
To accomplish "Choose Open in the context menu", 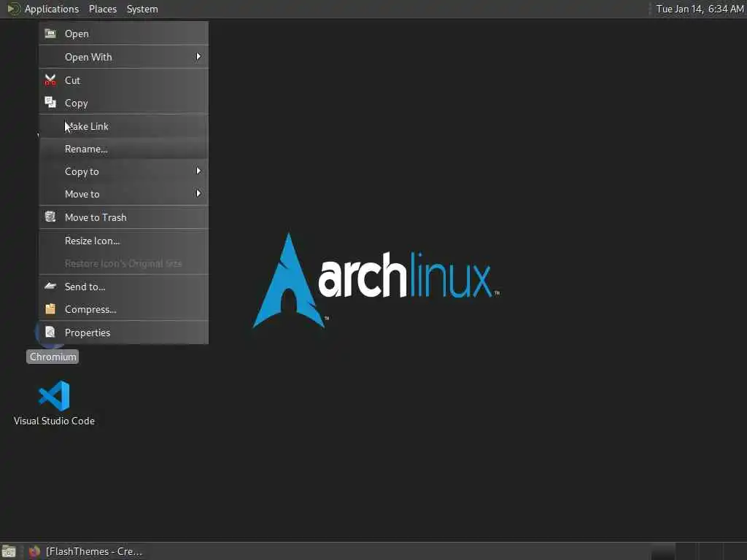I will tap(123, 34).
